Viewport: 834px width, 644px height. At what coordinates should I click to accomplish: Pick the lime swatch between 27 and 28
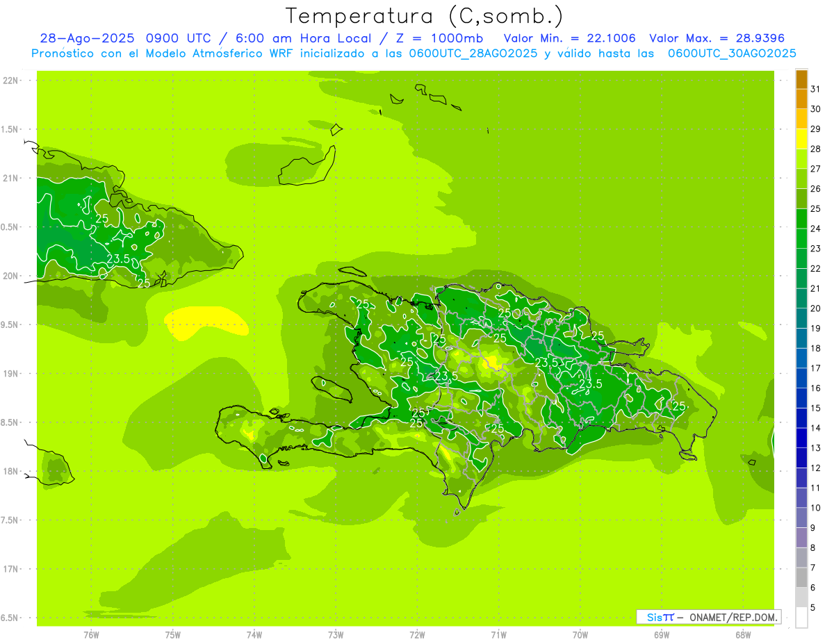[801, 158]
